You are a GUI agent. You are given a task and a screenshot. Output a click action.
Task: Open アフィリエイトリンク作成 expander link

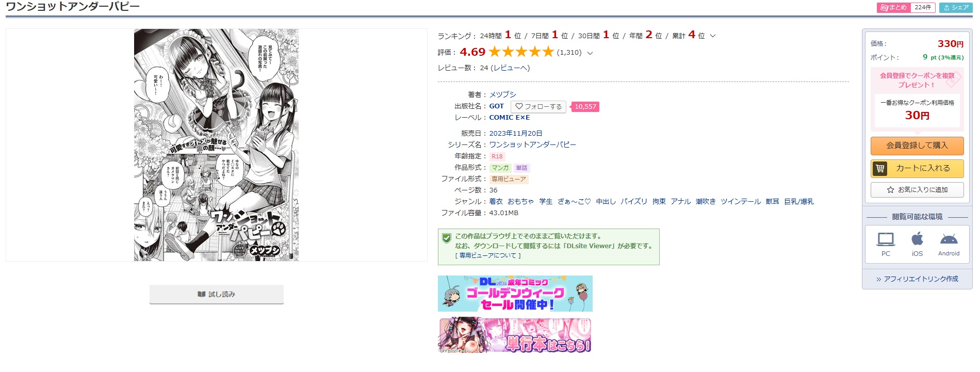click(917, 279)
